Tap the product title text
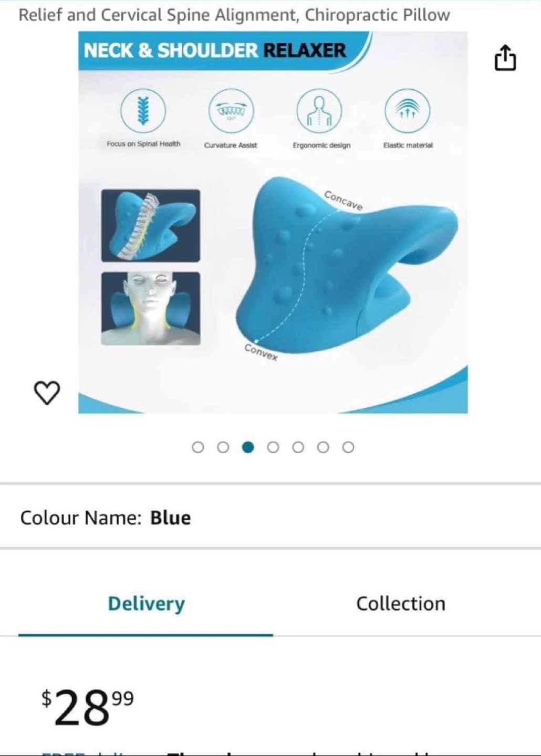The width and height of the screenshot is (541, 756). pyautogui.click(x=234, y=15)
